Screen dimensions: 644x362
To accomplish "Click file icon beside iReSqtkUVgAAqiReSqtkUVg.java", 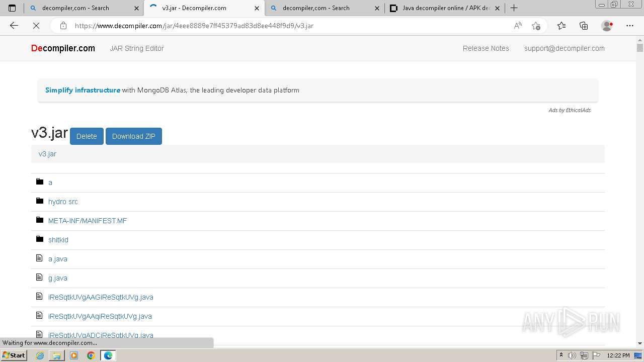I will click(x=39, y=315).
